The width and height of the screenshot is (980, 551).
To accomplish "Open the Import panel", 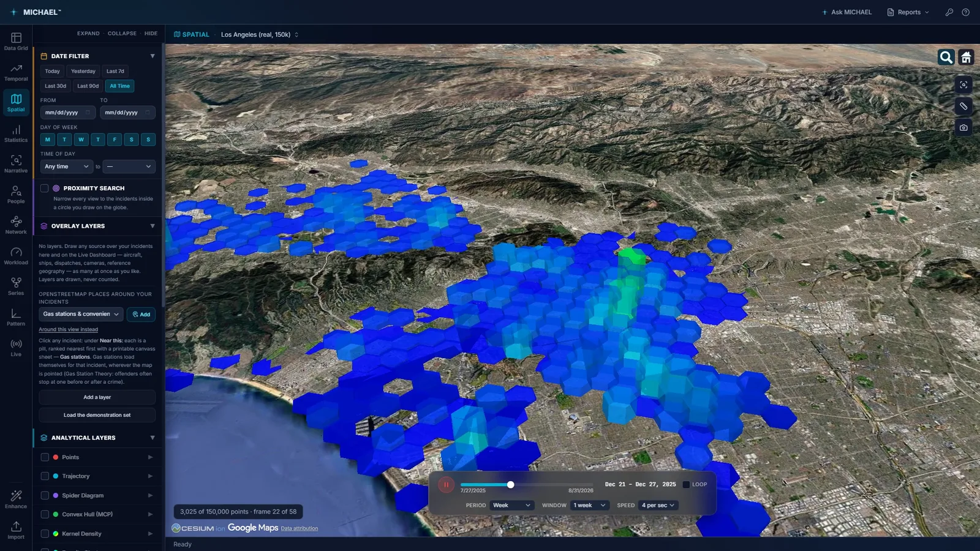I will [x=16, y=530].
